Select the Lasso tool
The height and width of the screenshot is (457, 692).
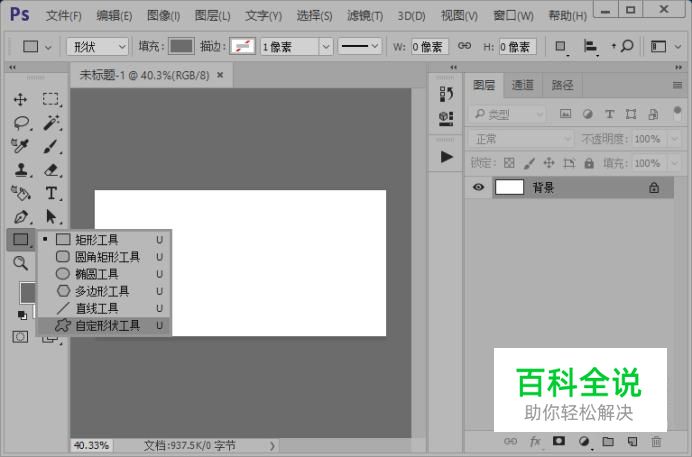tap(21, 123)
